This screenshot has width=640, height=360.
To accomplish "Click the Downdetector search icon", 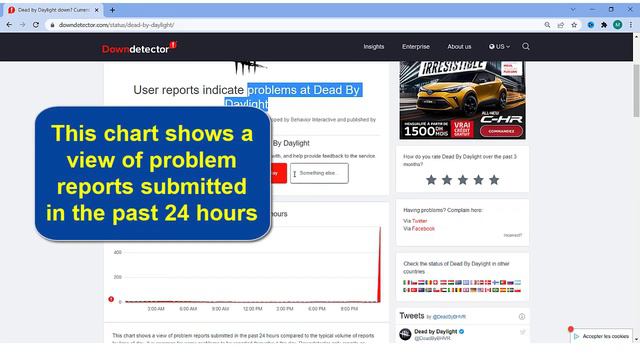I will coord(526,47).
